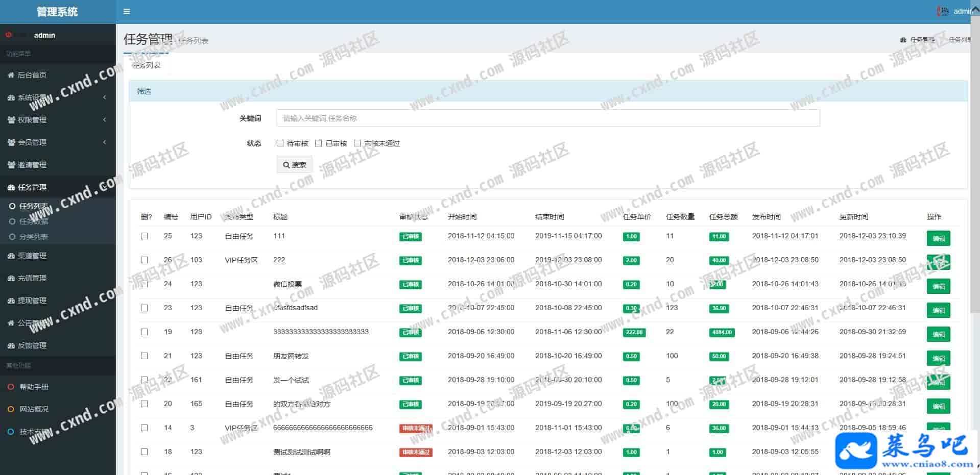Open the 任务列表 tab
The image size is (980, 475).
tap(146, 65)
